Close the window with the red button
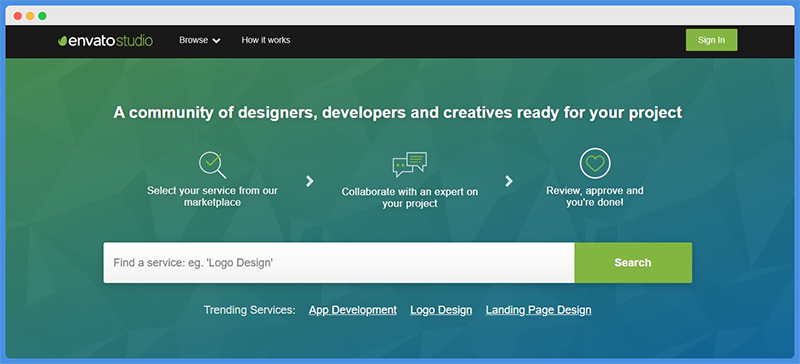The width and height of the screenshot is (800, 364). (18, 16)
